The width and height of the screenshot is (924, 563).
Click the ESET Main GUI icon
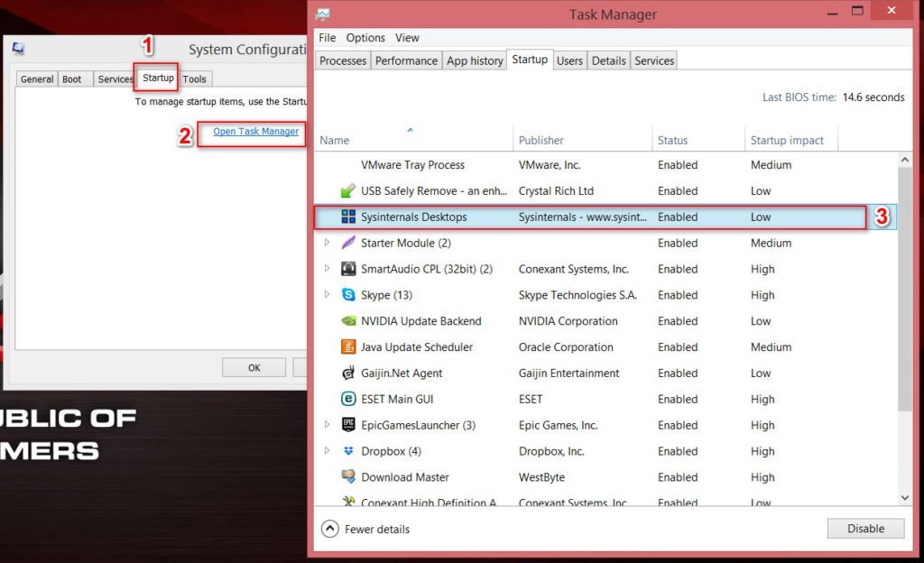[x=348, y=399]
